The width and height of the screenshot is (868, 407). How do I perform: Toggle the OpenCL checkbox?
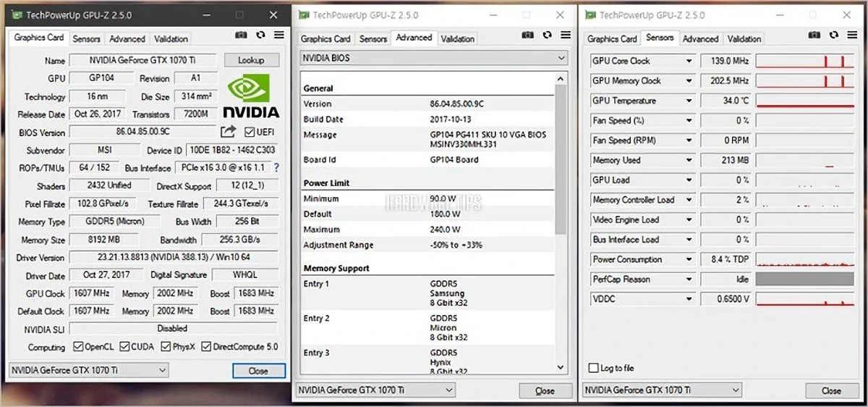coord(78,347)
